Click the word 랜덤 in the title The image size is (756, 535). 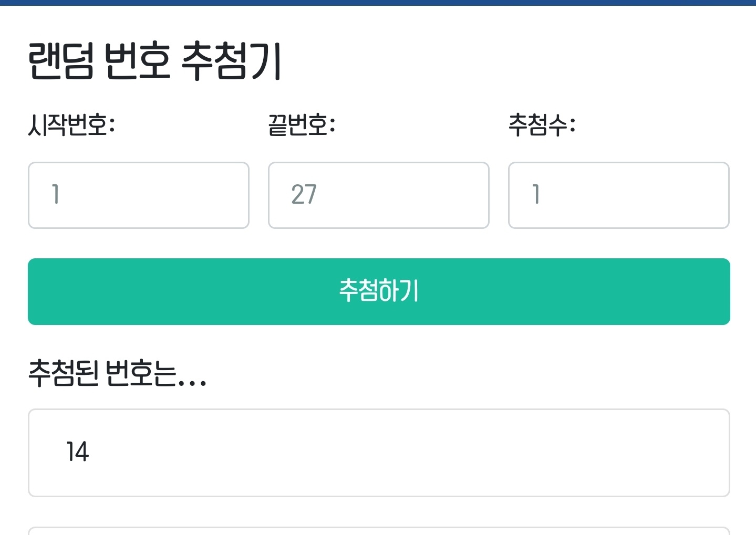coord(61,61)
